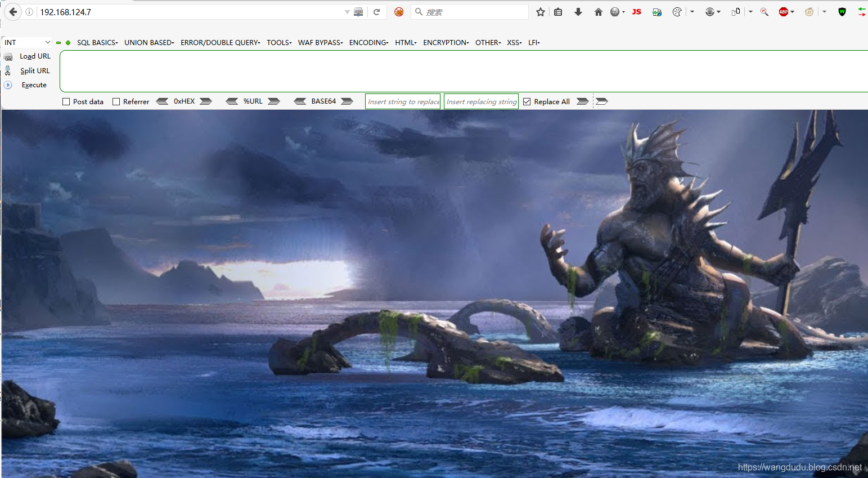
Task: Click the Load URL button
Action: [35, 56]
